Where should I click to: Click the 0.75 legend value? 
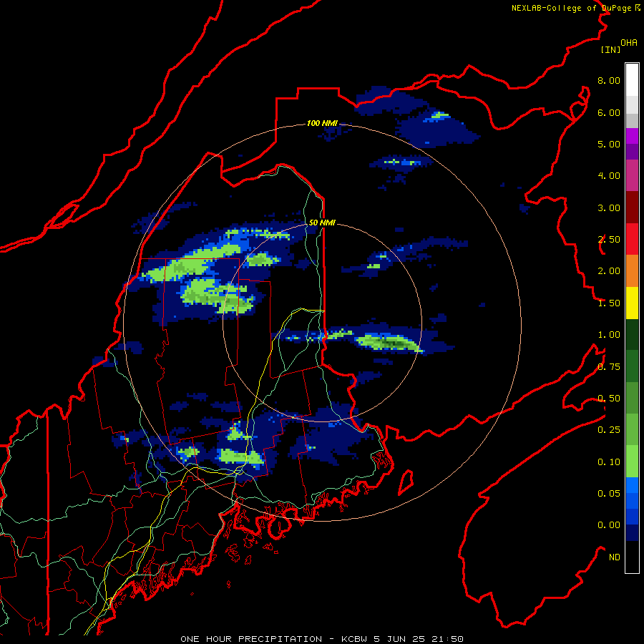[609, 367]
